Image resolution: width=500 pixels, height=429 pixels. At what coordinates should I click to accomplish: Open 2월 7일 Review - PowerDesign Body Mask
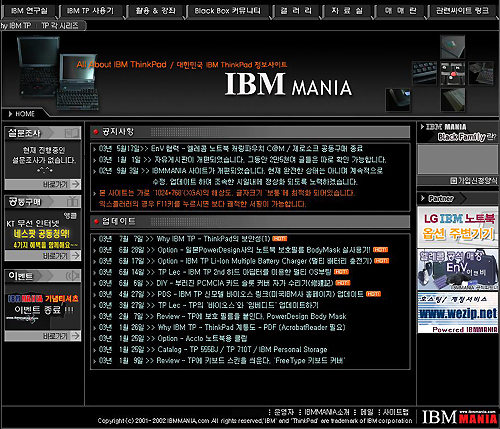tap(251, 316)
